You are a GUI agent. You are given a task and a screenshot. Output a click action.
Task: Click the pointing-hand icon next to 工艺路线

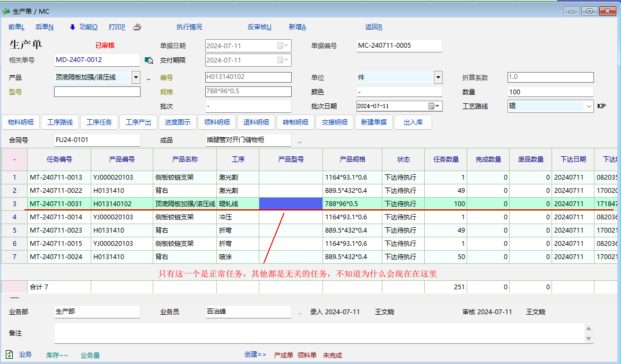click(x=601, y=106)
